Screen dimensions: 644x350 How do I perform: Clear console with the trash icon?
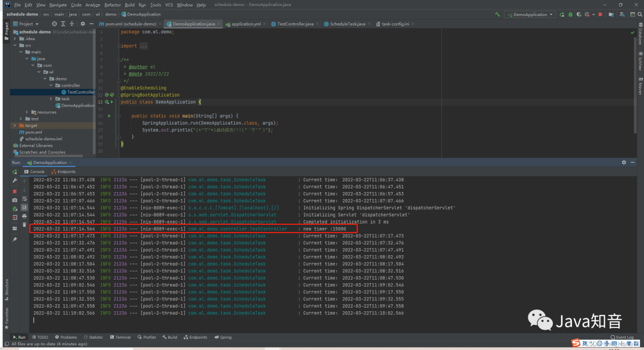pos(24,225)
